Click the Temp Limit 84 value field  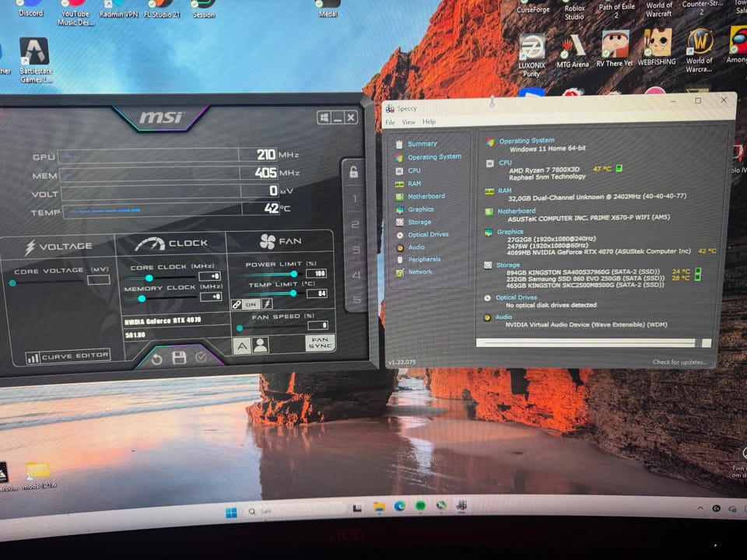(x=317, y=293)
